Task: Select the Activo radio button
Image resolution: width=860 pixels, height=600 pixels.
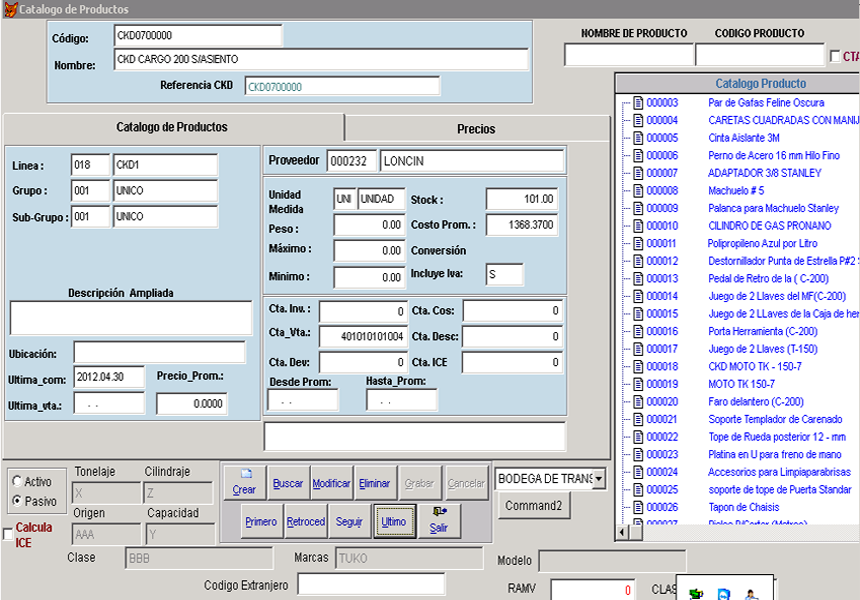Action: click(x=17, y=482)
